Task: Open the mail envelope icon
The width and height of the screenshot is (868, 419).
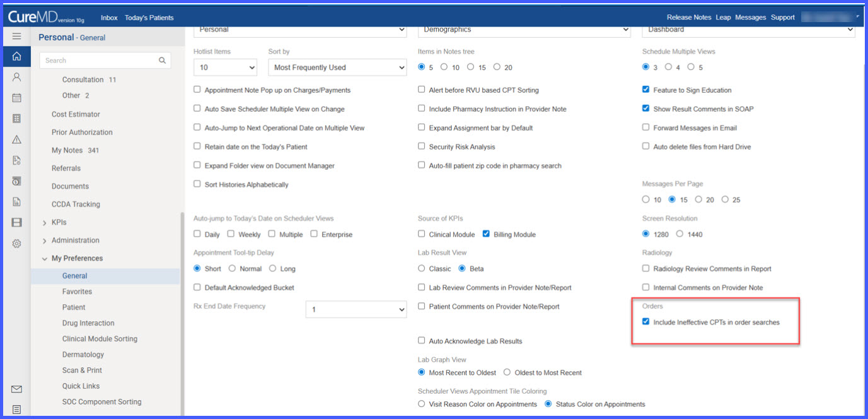Action: pyautogui.click(x=16, y=389)
